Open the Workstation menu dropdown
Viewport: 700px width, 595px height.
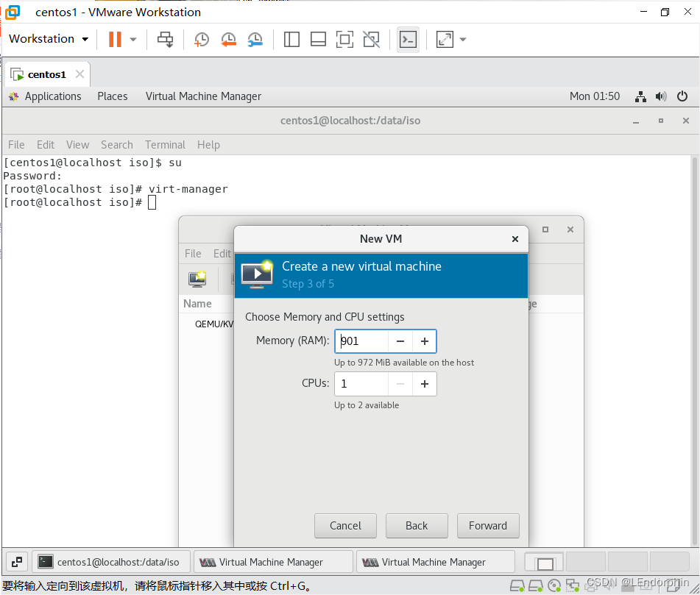49,39
